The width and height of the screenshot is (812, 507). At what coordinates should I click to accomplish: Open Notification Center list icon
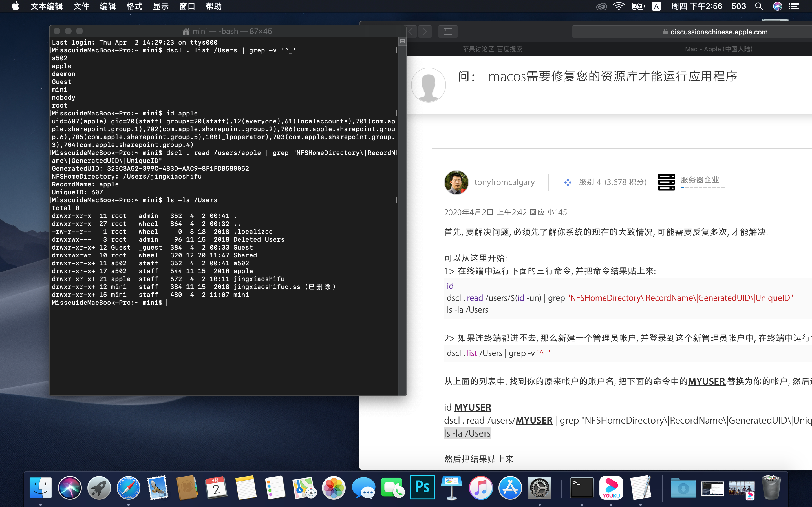tap(794, 6)
